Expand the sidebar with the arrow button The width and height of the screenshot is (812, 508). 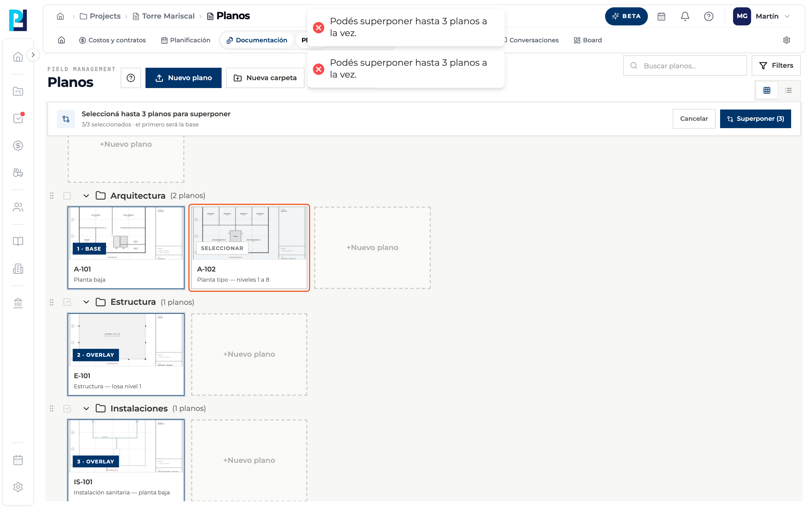[x=33, y=55]
